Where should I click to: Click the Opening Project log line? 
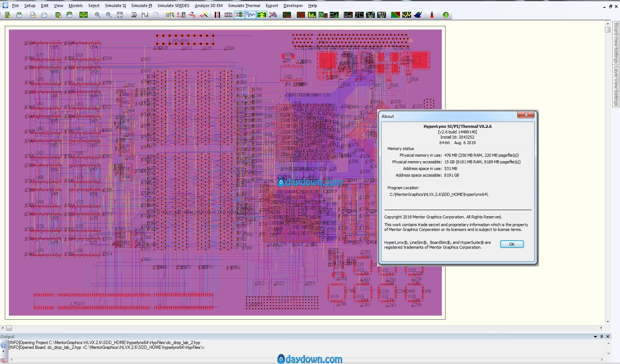104,343
